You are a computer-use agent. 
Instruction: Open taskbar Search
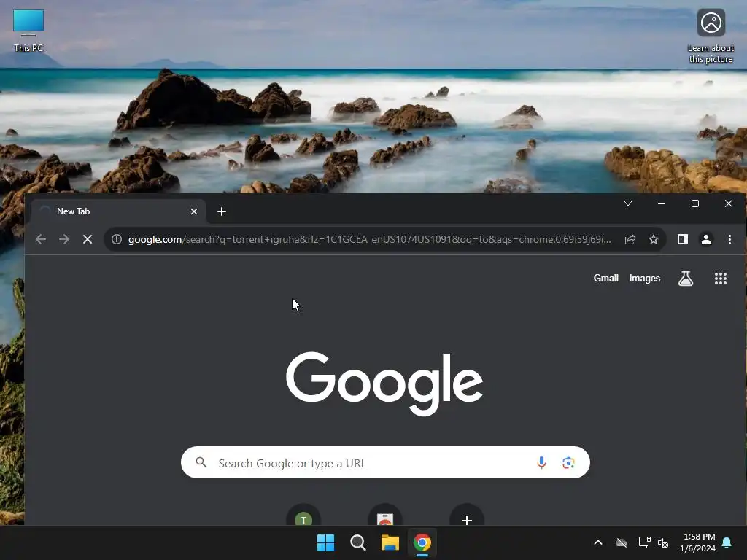pos(357,542)
